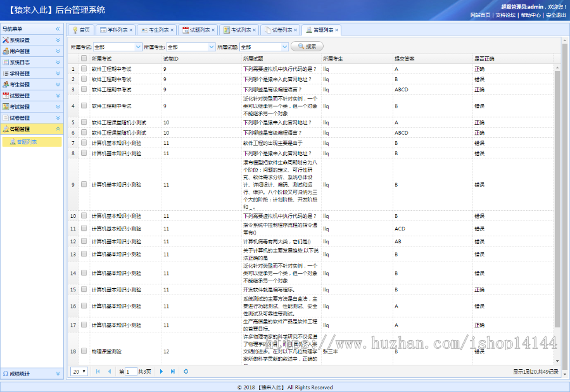Jump to the last page arrow icon
The height and width of the screenshot is (392, 570).
pos(171,372)
